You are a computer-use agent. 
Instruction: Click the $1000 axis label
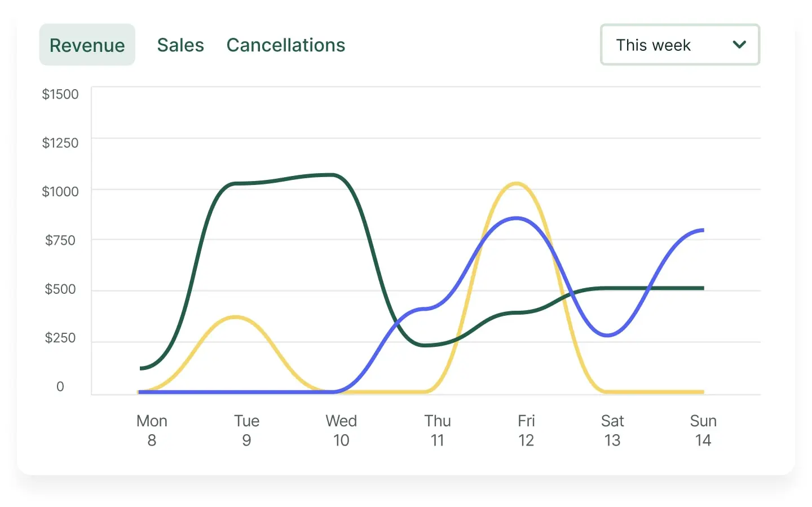61,191
